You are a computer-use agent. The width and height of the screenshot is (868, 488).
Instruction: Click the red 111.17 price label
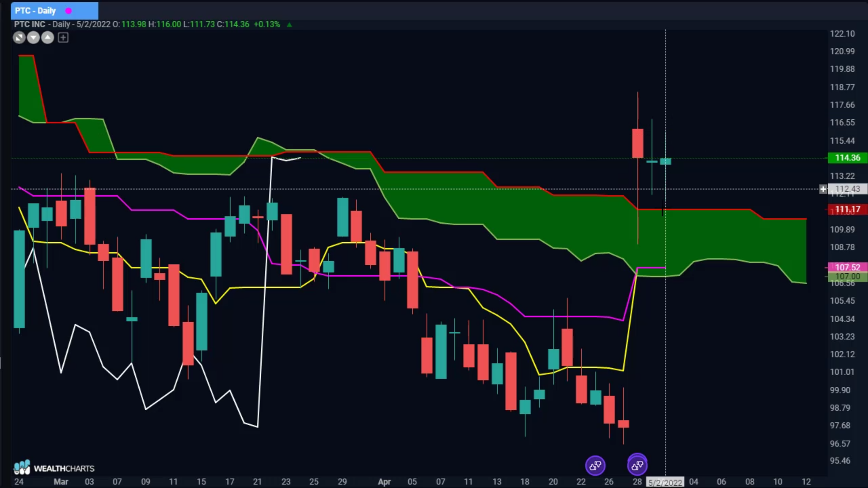pyautogui.click(x=847, y=209)
